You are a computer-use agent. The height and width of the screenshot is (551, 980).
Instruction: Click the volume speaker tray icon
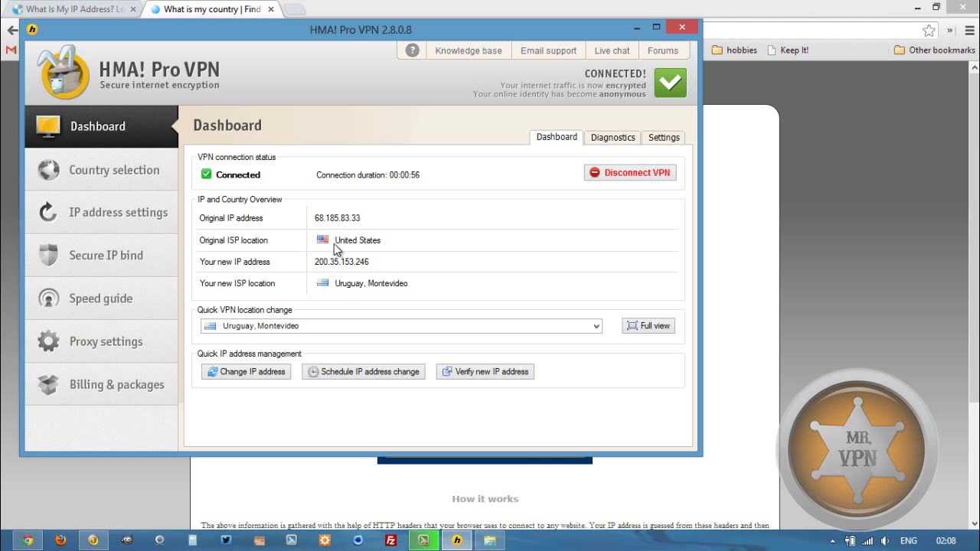884,540
